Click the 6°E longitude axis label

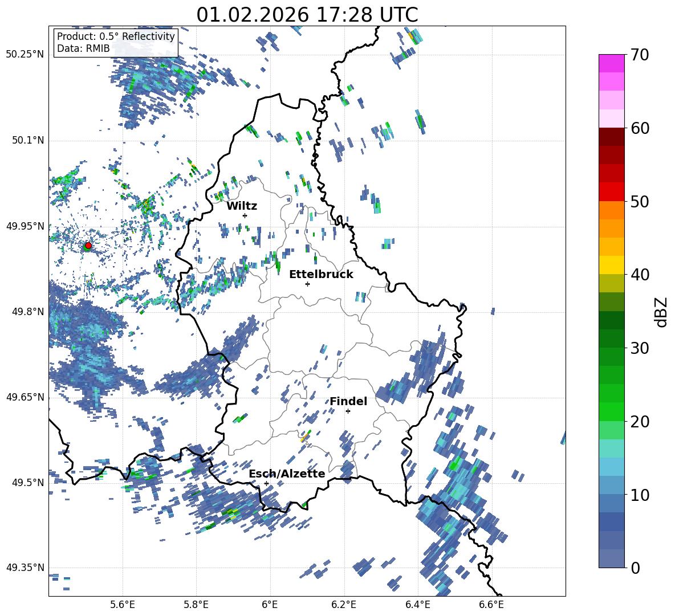(x=270, y=604)
